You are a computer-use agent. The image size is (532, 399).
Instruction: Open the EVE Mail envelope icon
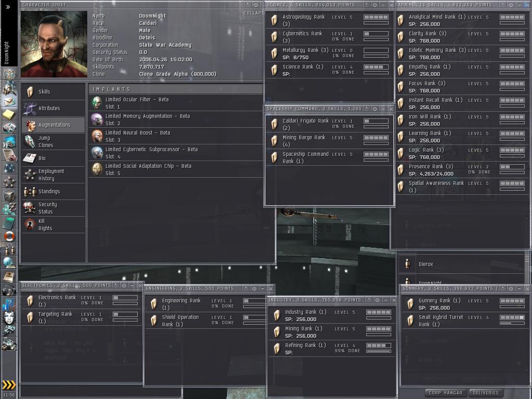[x=9, y=101]
